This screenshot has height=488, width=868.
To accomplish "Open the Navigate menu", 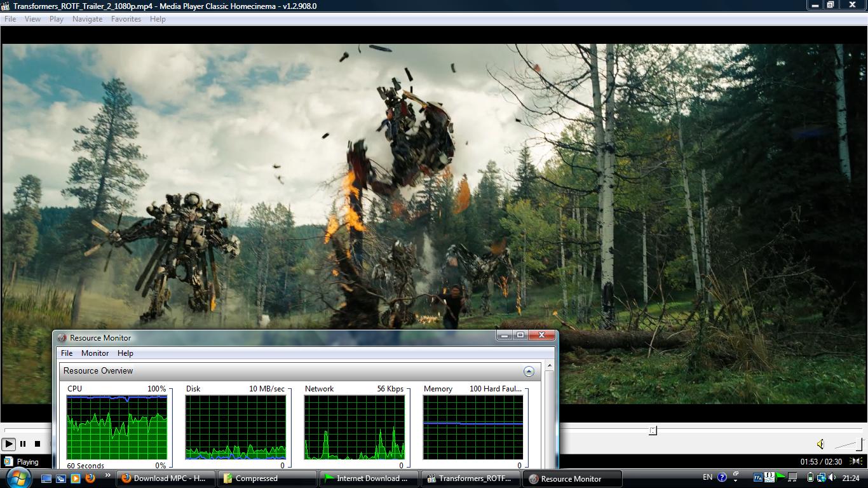I will coord(87,19).
